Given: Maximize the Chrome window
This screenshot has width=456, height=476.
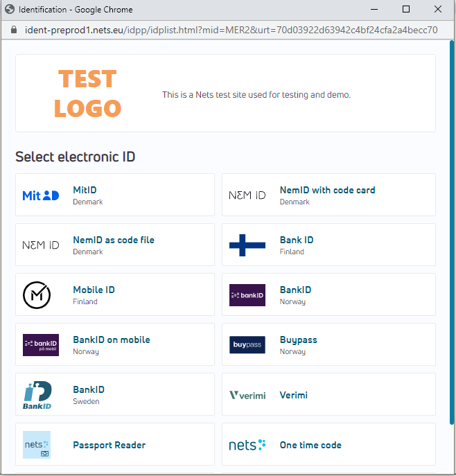Looking at the screenshot, I should coord(406,9).
